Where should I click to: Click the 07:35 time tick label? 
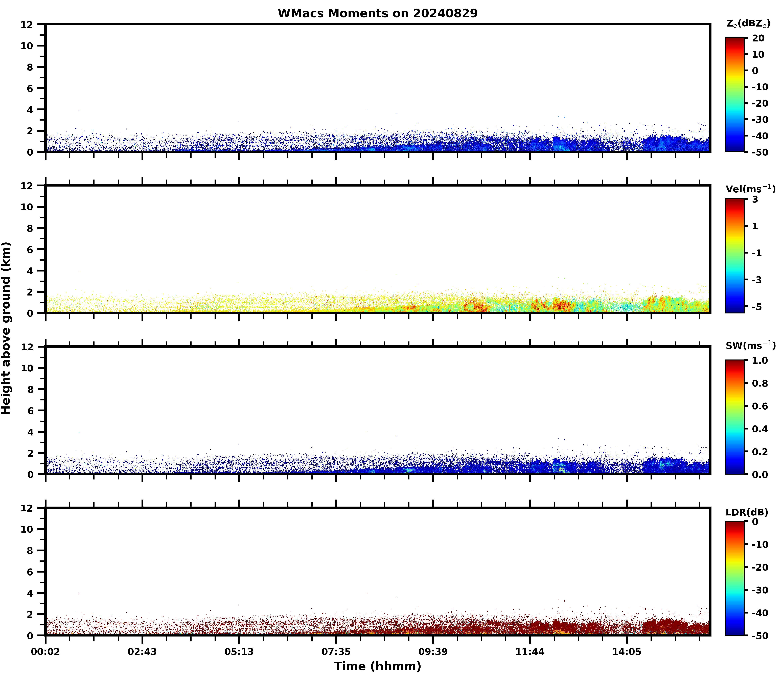[x=336, y=652]
